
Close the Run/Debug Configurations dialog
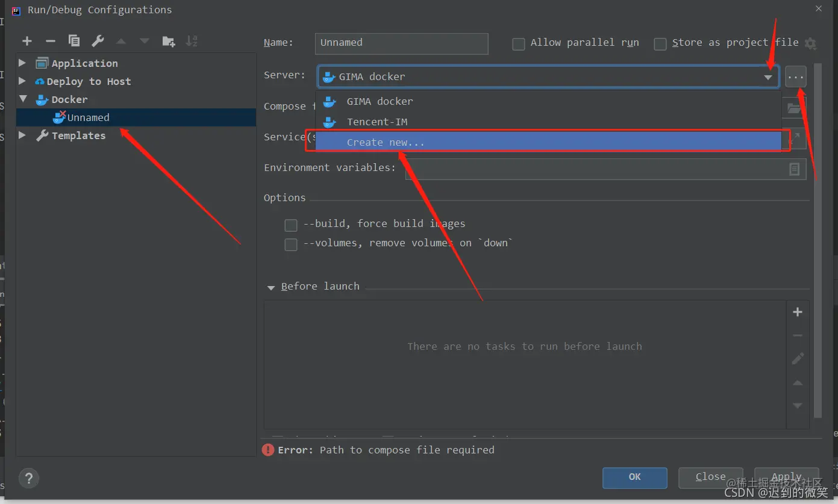[x=819, y=9]
